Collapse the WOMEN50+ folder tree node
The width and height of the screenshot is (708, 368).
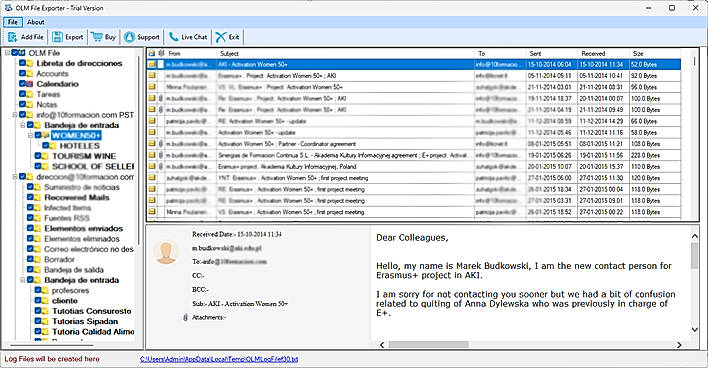[x=30, y=135]
